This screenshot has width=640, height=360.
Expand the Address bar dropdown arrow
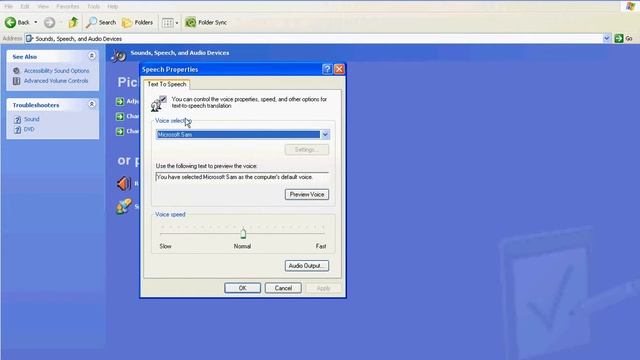pyautogui.click(x=607, y=38)
